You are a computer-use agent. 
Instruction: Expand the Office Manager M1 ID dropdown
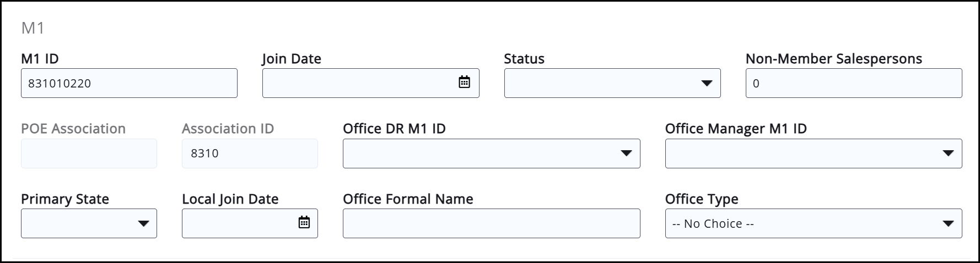tap(813, 154)
